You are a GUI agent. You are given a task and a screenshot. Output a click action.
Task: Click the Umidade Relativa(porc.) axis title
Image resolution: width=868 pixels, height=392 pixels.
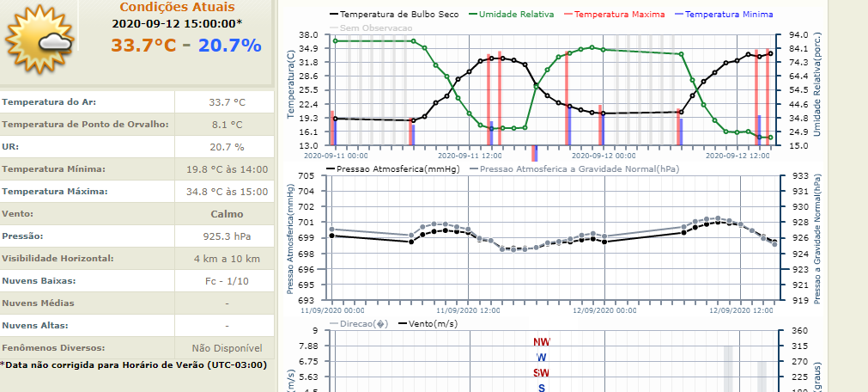point(817,84)
